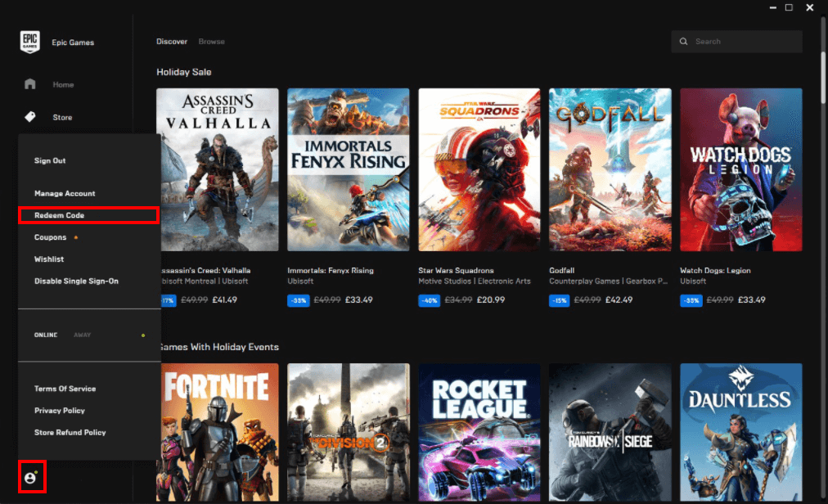Go to Store in sidebar

click(62, 117)
